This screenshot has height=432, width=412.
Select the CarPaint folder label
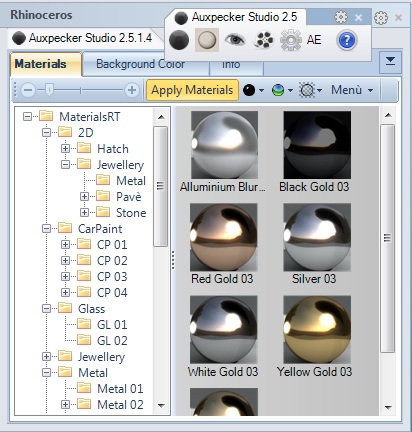point(100,229)
